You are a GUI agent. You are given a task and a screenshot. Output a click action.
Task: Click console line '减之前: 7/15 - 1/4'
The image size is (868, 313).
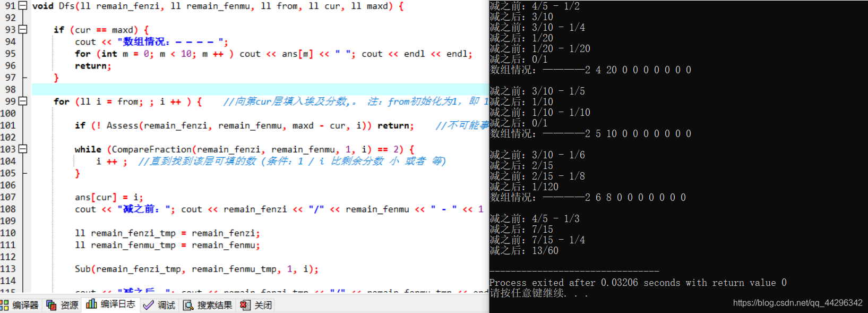pos(537,240)
